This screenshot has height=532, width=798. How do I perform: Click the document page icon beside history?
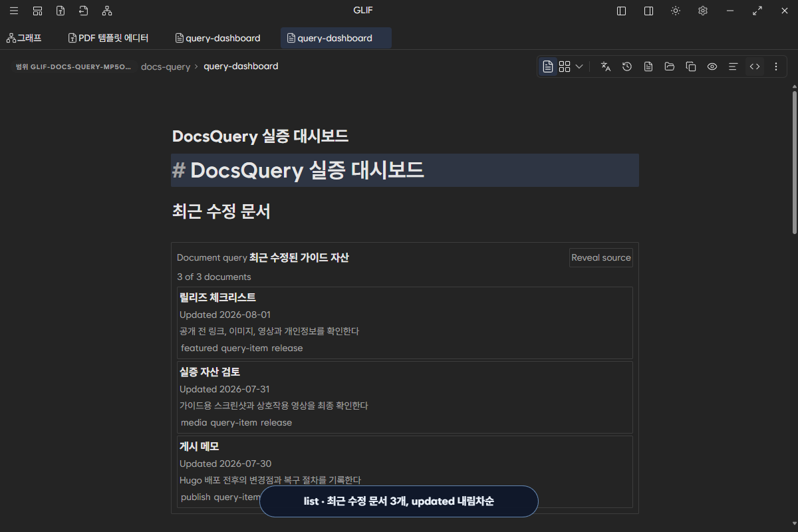click(x=648, y=66)
